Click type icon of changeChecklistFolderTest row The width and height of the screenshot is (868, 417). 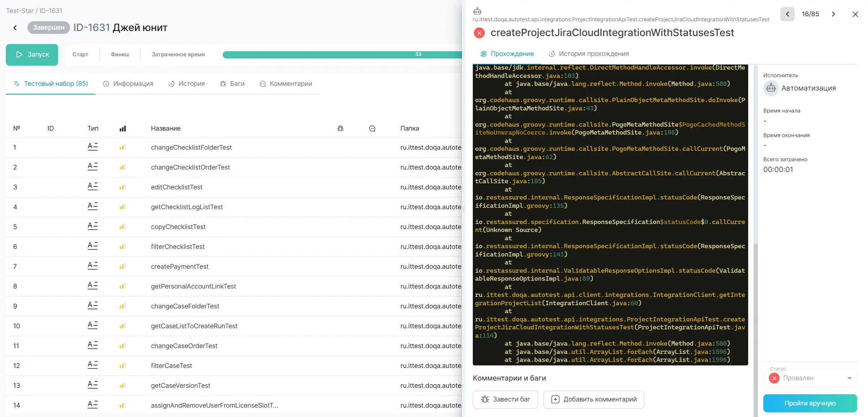pyautogui.click(x=92, y=146)
